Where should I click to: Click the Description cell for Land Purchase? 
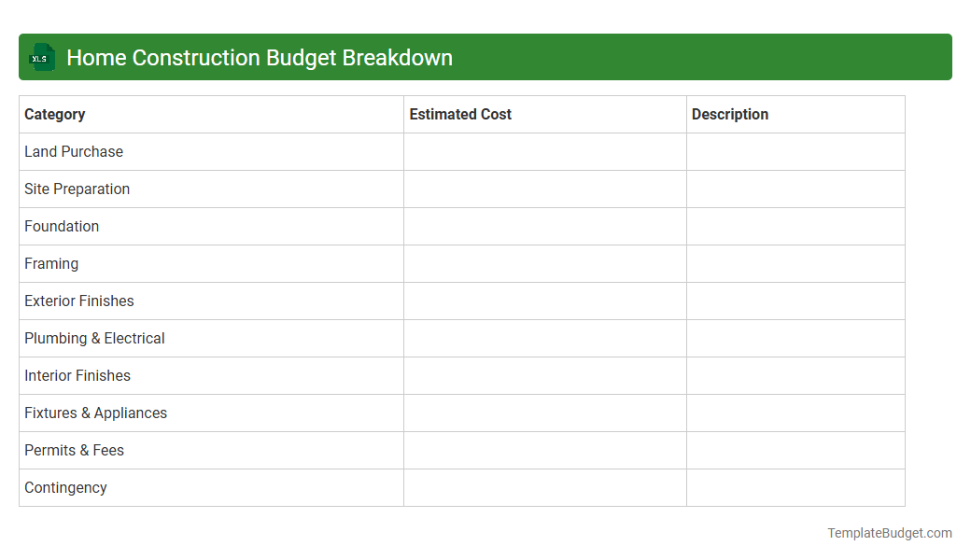pos(795,151)
